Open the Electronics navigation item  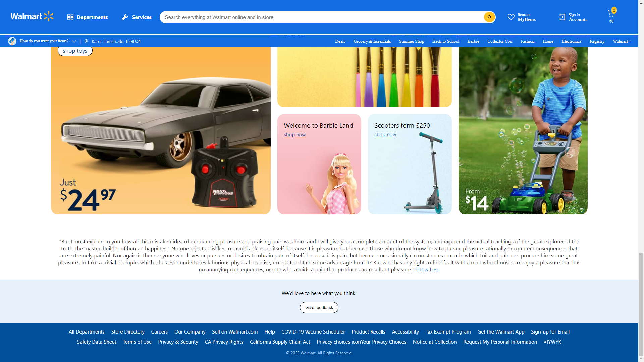pos(571,41)
